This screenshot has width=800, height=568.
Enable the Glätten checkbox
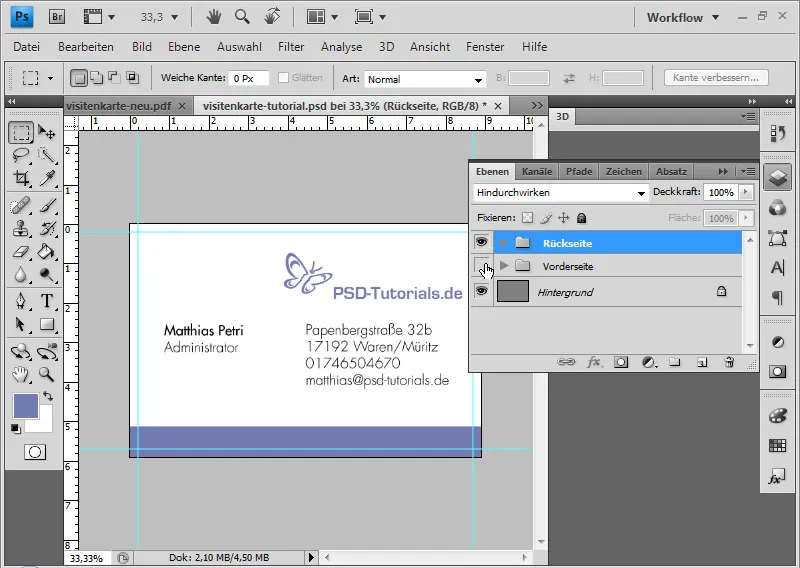pyautogui.click(x=283, y=78)
